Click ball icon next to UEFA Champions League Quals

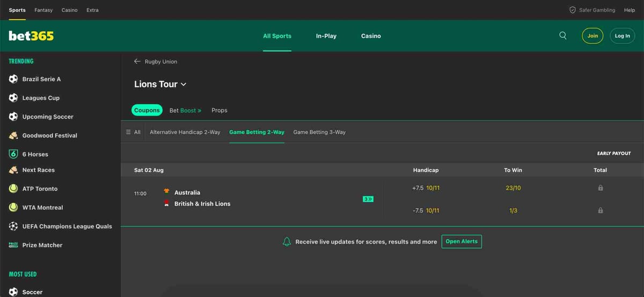click(x=13, y=226)
